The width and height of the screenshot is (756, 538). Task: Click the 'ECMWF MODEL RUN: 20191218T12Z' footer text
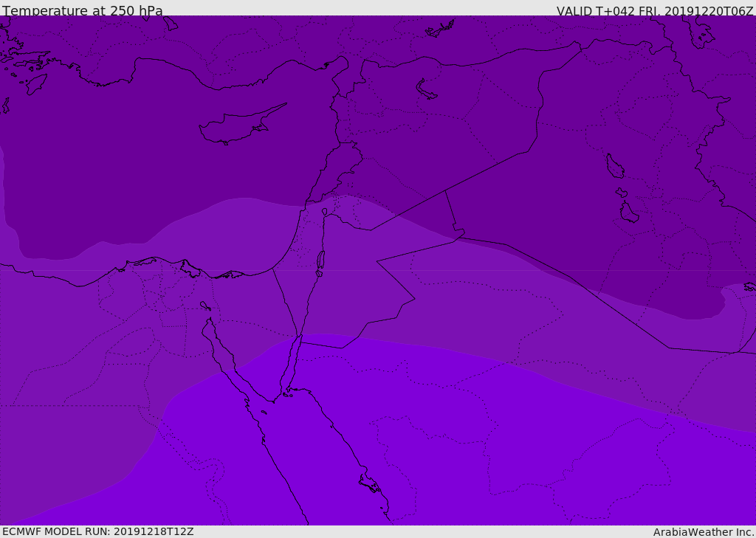point(98,531)
